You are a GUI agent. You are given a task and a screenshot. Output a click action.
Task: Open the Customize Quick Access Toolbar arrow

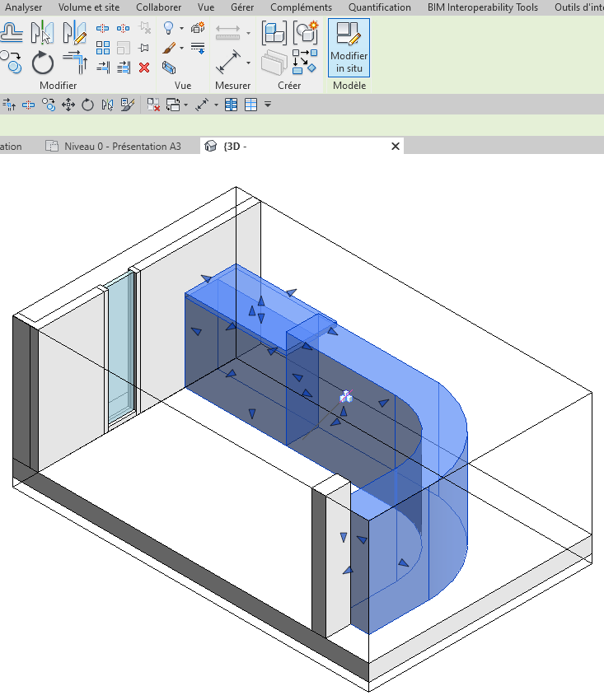[268, 105]
